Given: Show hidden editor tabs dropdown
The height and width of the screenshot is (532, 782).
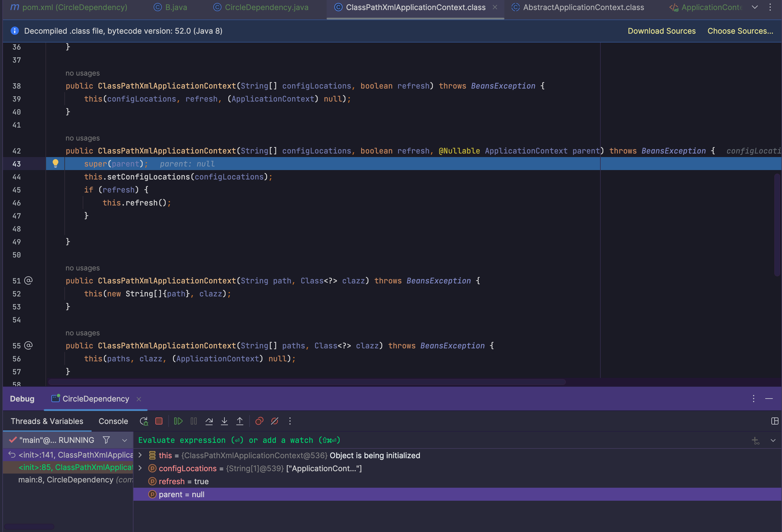Looking at the screenshot, I should (x=755, y=7).
